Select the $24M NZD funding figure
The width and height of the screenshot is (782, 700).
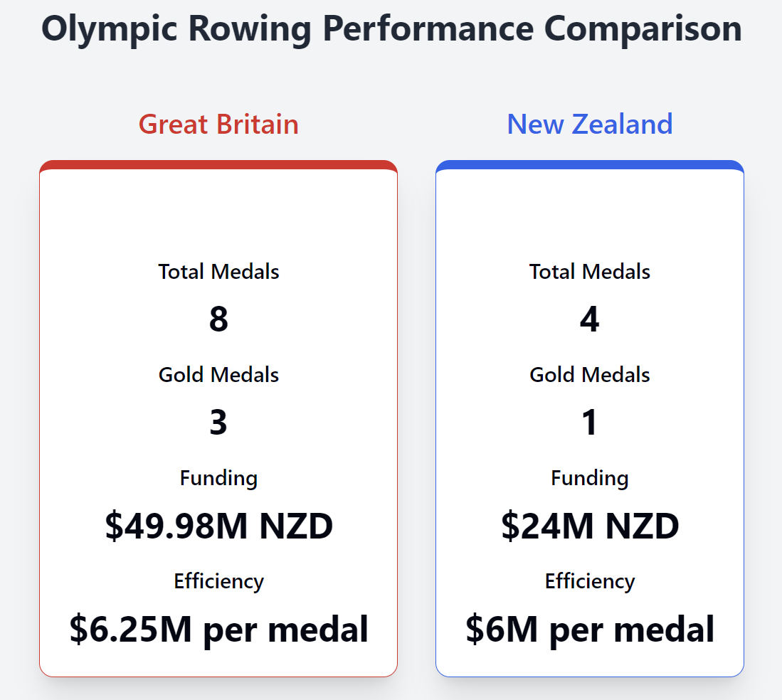[590, 526]
